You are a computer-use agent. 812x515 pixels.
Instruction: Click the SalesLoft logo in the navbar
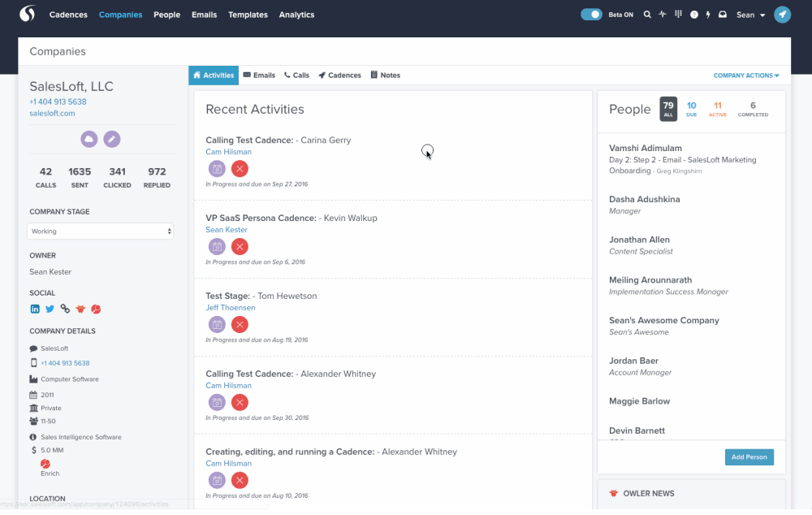pyautogui.click(x=28, y=14)
